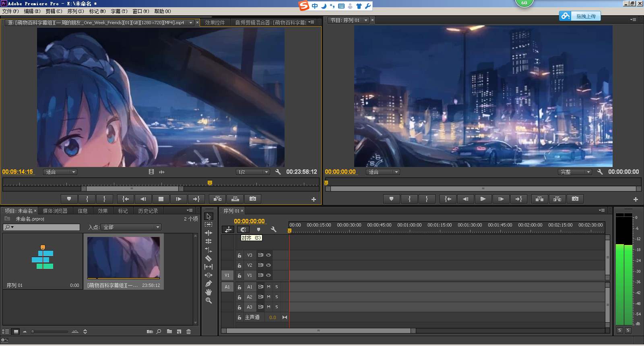The width and height of the screenshot is (644, 346).
Task: Select the Razor tool
Action: (x=208, y=258)
